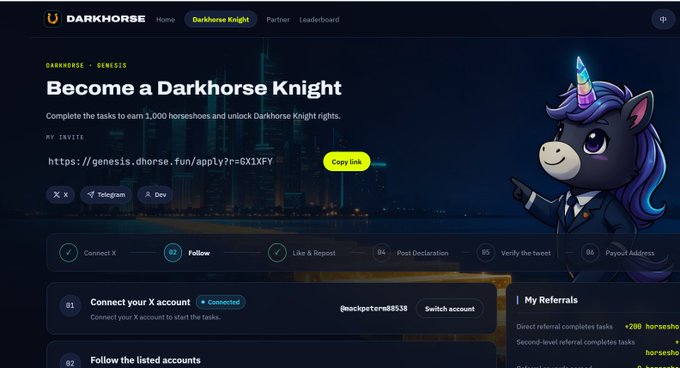This screenshot has height=368, width=680.
Task: Click the My Referrals heading
Action: 551,300
